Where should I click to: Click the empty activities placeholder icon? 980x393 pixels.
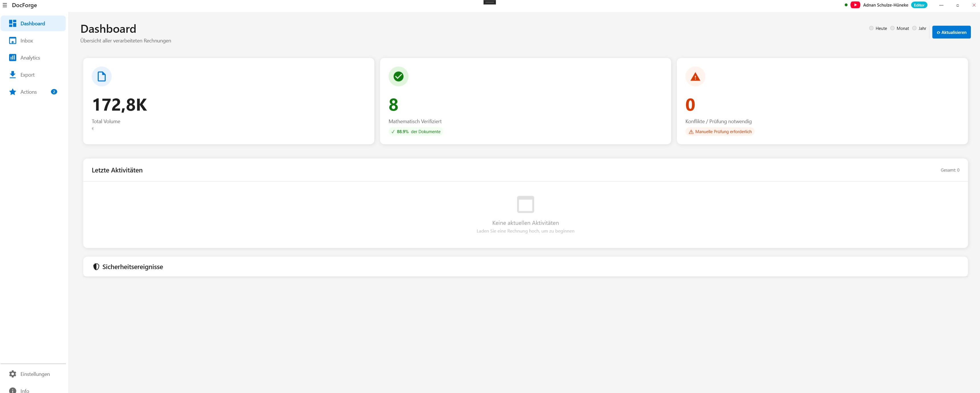525,204
